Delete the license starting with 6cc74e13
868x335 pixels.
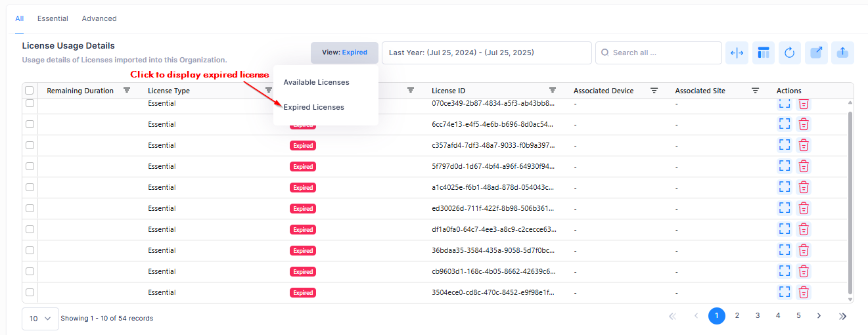[x=803, y=124]
